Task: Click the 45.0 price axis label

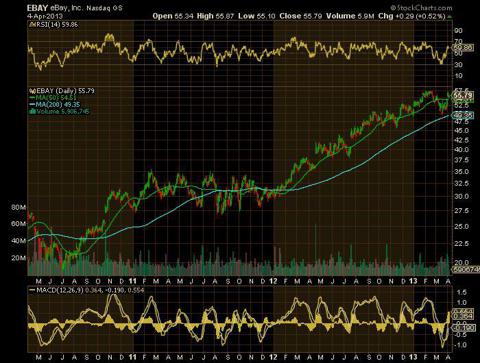Action: 461,131
